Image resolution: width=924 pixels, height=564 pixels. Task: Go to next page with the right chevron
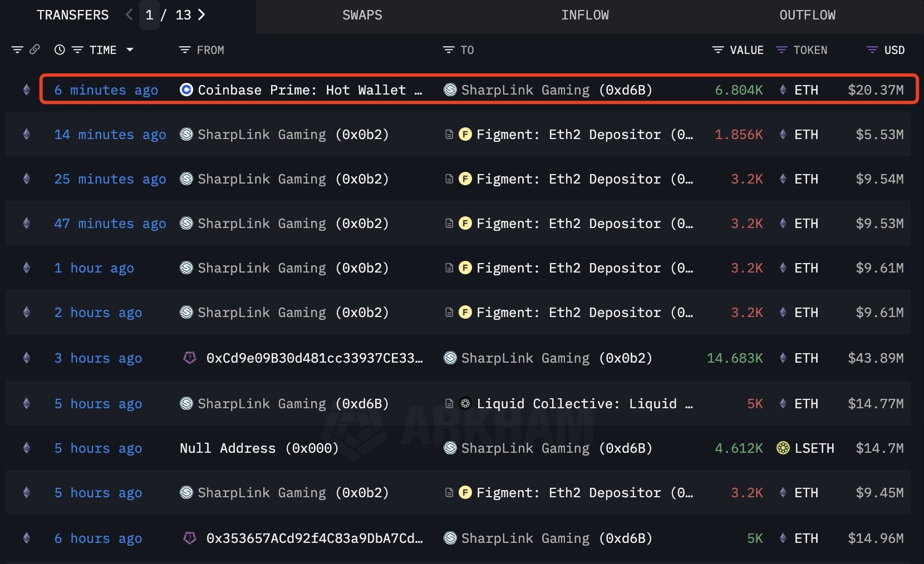point(201,15)
